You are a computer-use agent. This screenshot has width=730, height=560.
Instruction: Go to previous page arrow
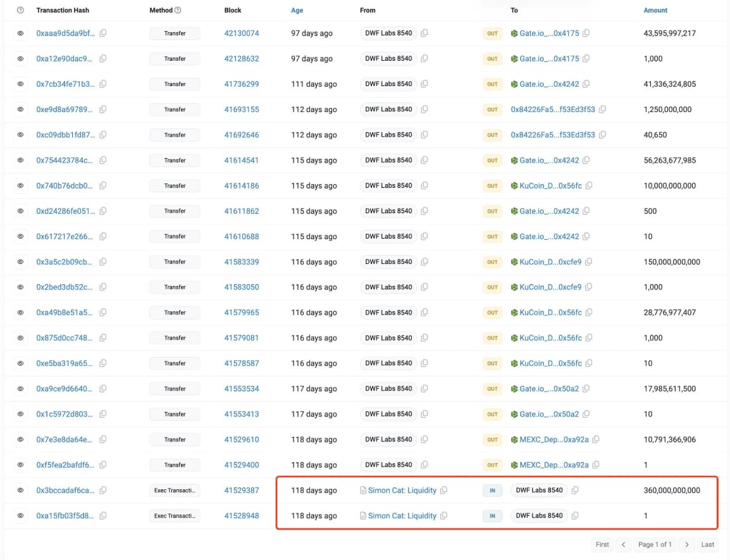click(x=623, y=544)
